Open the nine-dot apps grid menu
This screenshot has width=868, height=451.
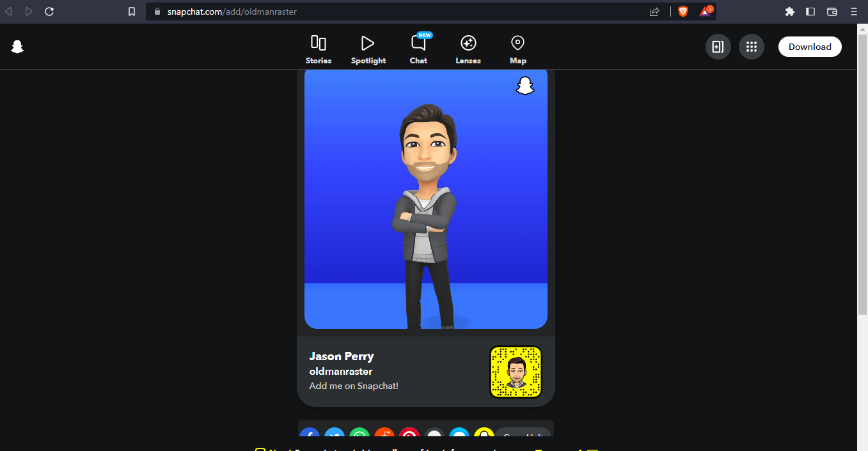pyautogui.click(x=752, y=47)
